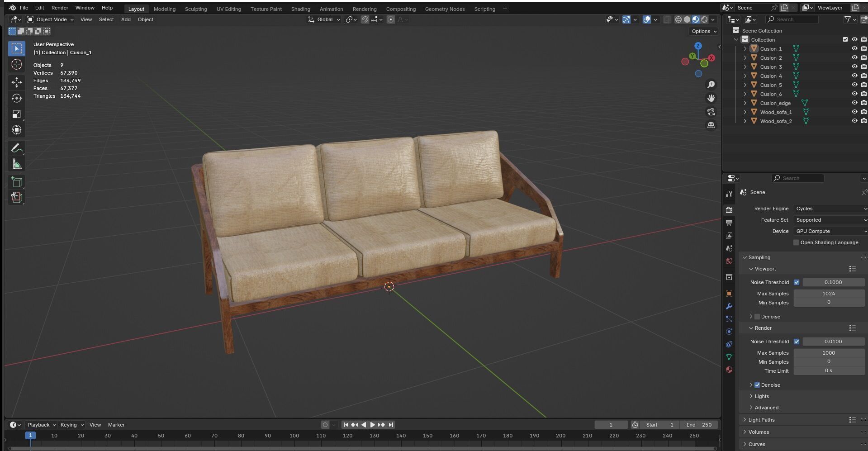This screenshot has height=451, width=868.
Task: Switch to the Shading workspace tab
Action: tap(300, 9)
